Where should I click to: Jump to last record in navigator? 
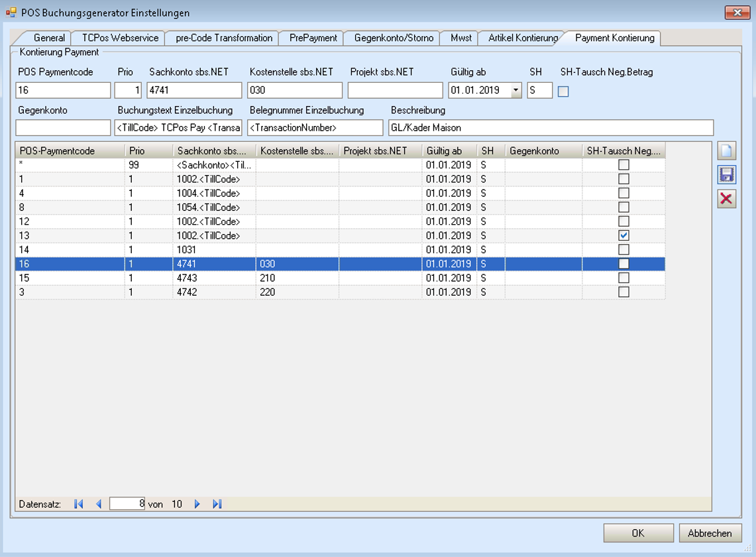pyautogui.click(x=217, y=504)
